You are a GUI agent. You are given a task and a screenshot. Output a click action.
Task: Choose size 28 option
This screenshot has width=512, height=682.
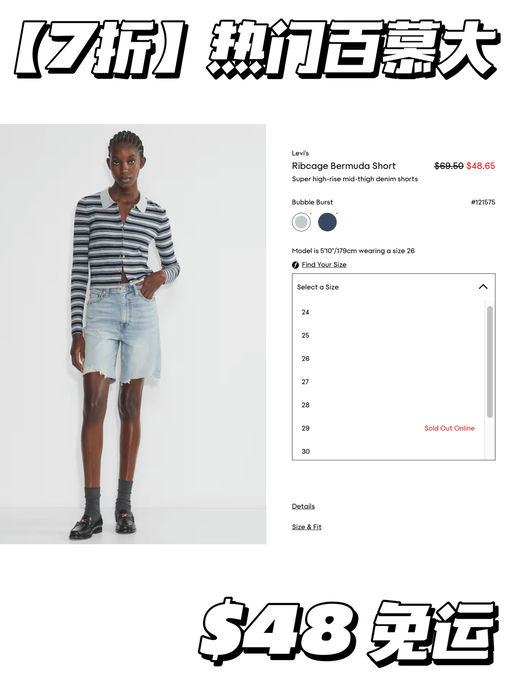[388, 405]
